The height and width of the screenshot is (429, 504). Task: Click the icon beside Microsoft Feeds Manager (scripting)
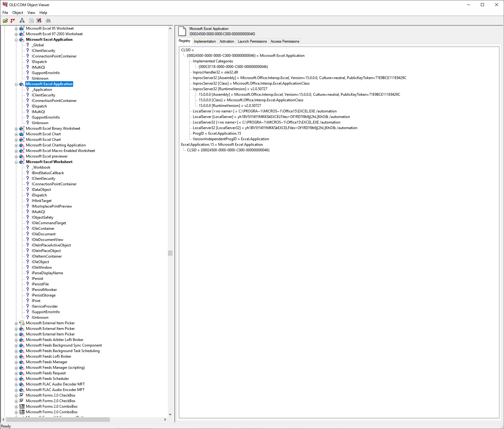point(22,368)
